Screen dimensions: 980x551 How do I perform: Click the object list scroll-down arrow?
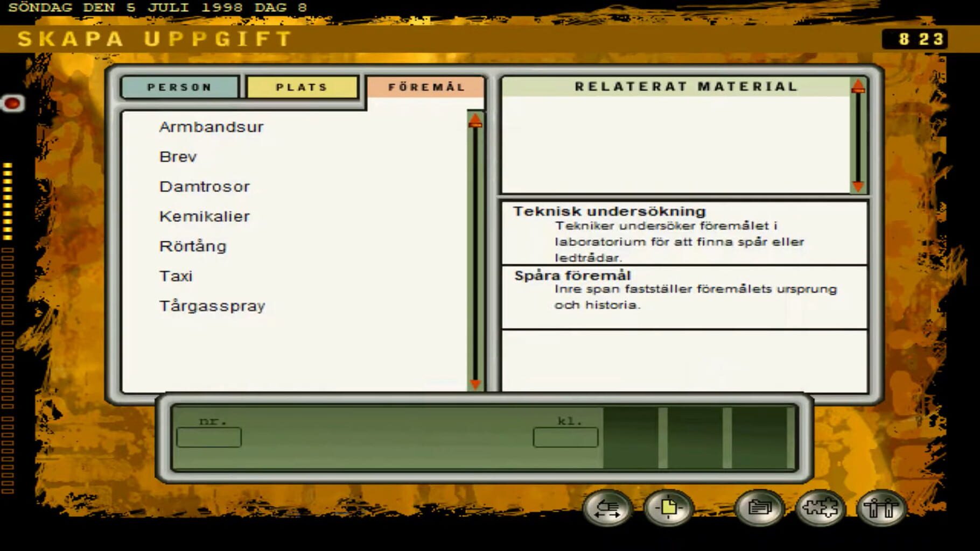475,384
